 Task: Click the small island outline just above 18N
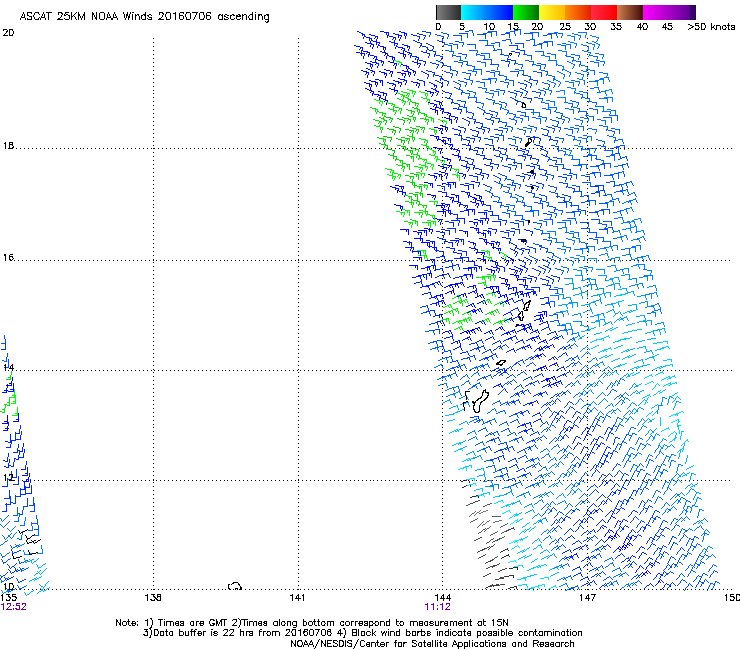pyautogui.click(x=529, y=142)
